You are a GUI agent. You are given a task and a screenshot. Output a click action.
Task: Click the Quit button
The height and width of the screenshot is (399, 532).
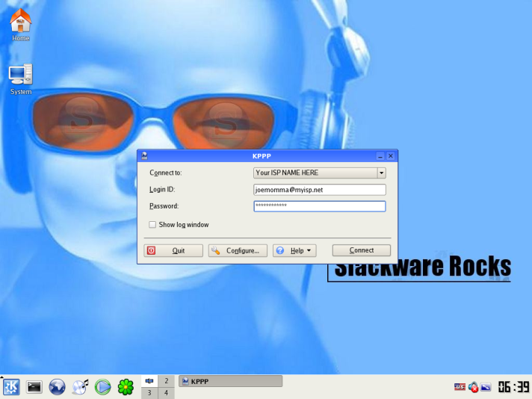[173, 251]
